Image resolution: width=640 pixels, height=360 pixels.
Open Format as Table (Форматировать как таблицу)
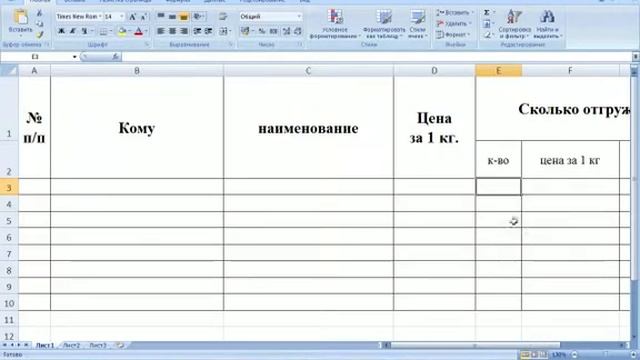(384, 24)
